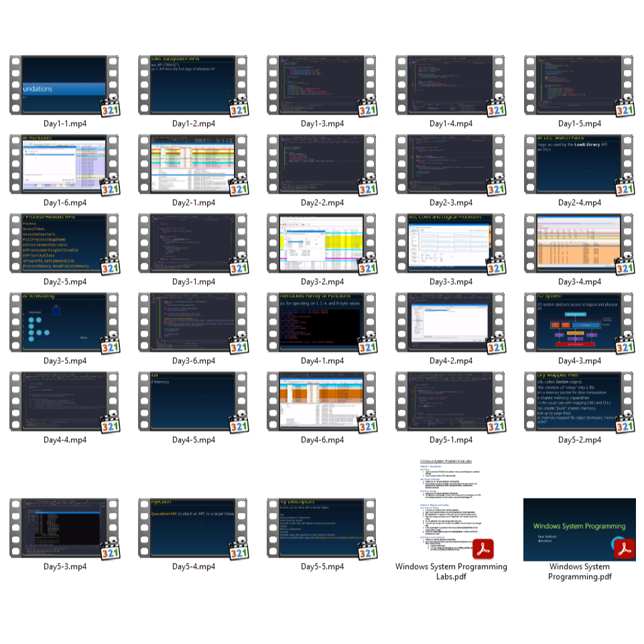
Task: Click the file name Day5-4.mp4
Action: click(x=194, y=566)
